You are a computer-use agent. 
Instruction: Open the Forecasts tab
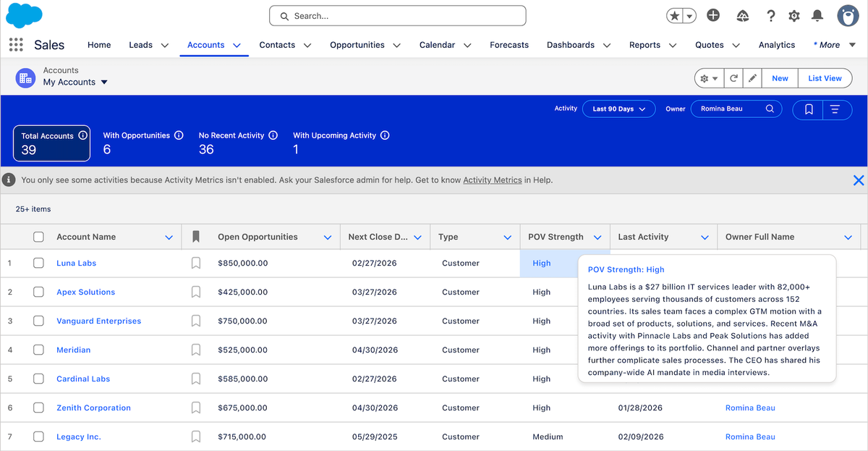[509, 45]
